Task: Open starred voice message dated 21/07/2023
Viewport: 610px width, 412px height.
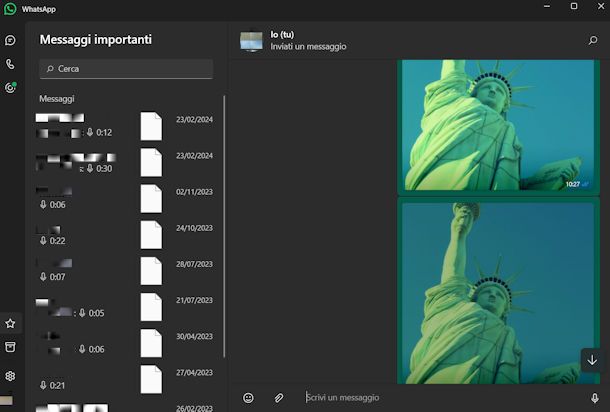Action: coord(124,307)
